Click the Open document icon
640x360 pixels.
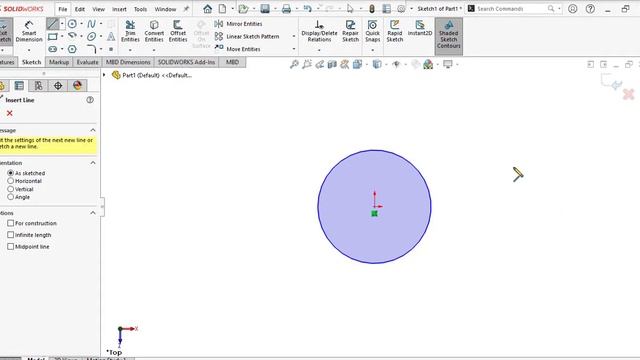pos(243,9)
